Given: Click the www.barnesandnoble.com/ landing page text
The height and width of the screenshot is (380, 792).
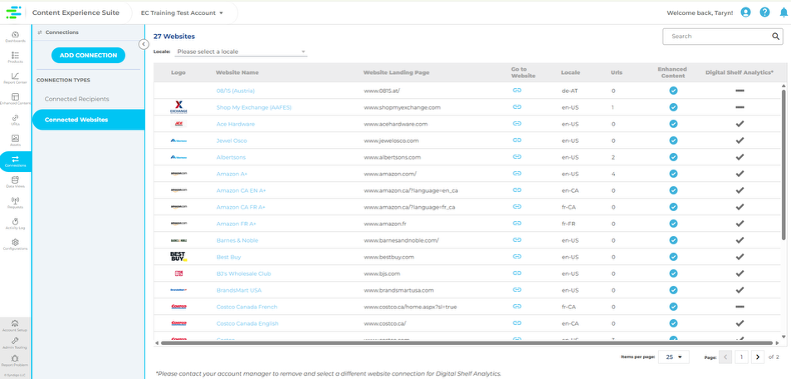Looking at the screenshot, I should pos(402,241).
